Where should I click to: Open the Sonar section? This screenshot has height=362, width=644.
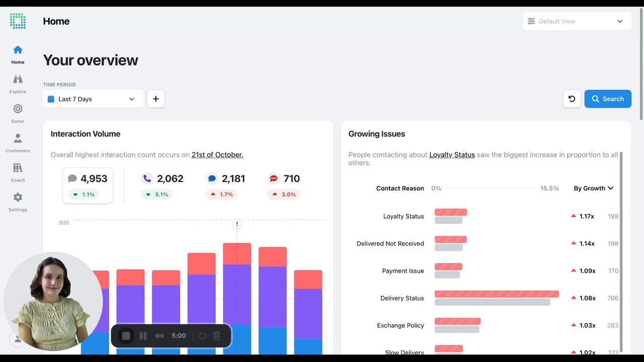pos(18,114)
